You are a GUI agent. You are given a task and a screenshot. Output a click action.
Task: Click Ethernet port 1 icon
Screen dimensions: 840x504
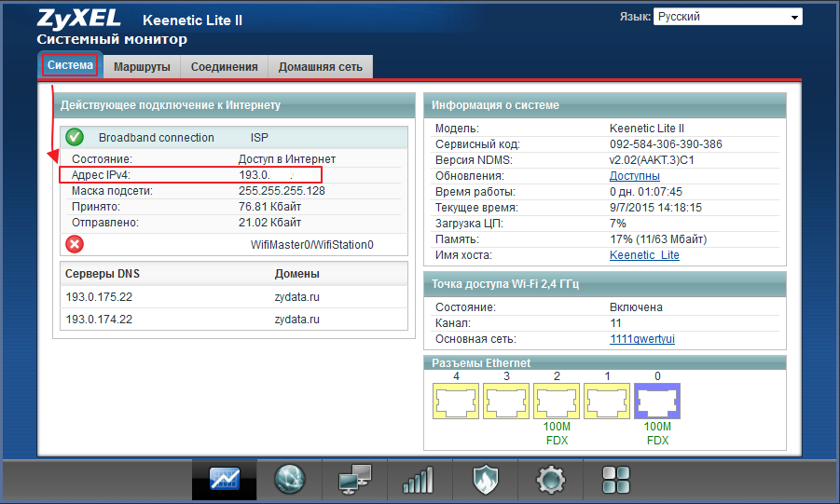(607, 401)
